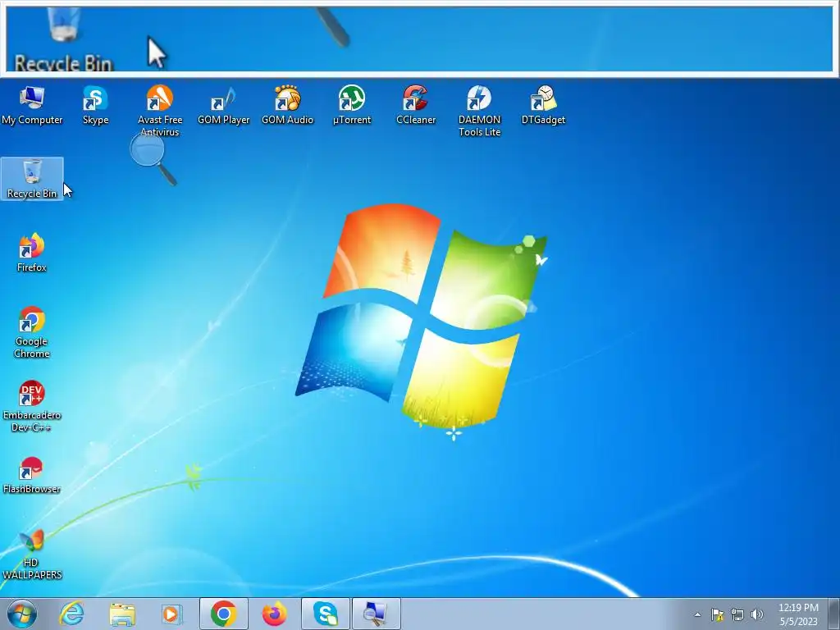
Task: Open the network status tray icon
Action: 737,614
